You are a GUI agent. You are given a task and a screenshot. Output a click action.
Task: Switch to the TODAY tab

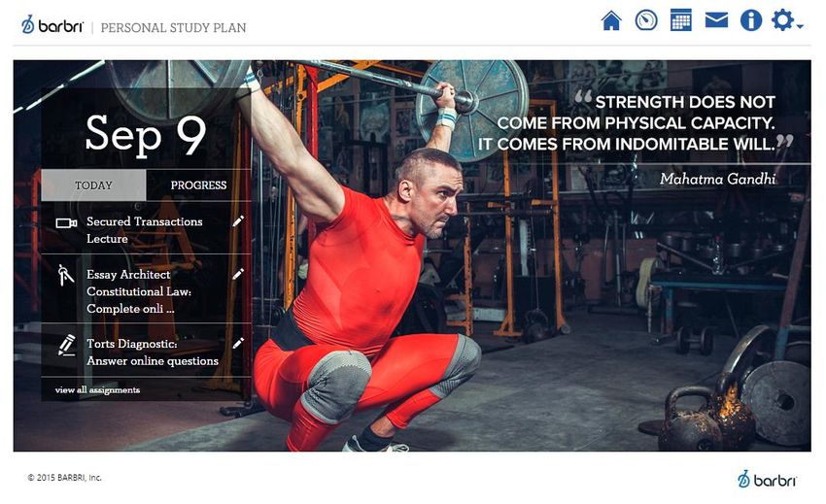[93, 185]
